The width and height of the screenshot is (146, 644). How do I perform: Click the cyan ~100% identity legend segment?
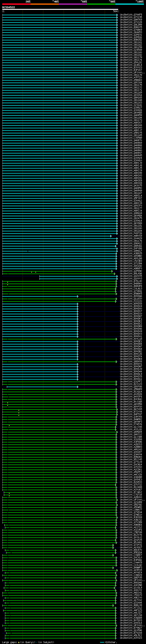(x=130, y=4)
